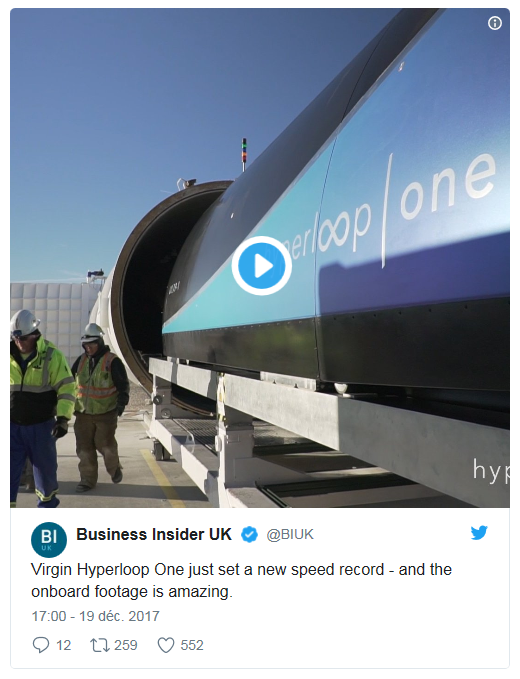Click the Hyperloop One pod video thumbnail
This screenshot has width=520, height=679.
point(260,258)
